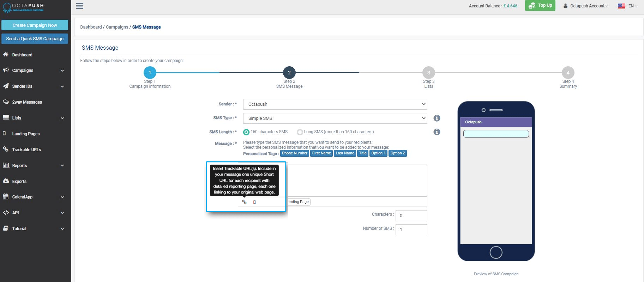Click Dashboard breadcrumb link

[x=91, y=27]
